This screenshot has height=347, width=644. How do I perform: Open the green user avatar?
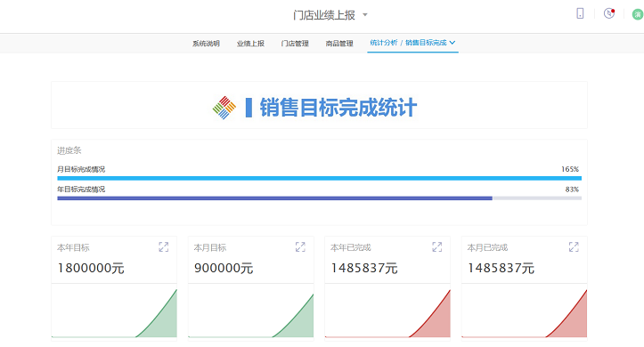point(638,15)
